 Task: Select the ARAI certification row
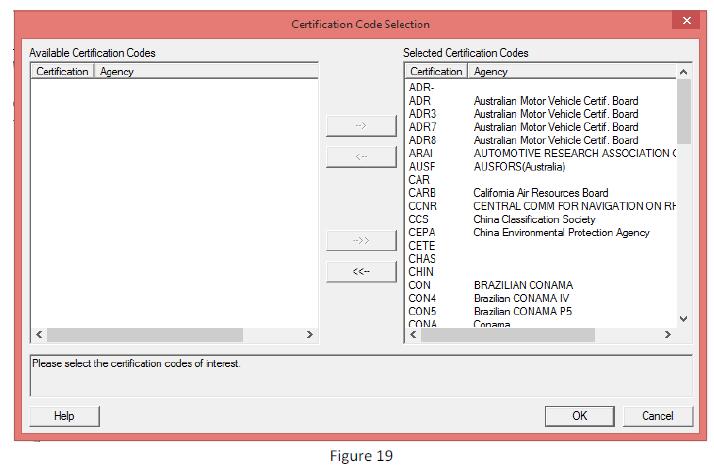point(542,154)
